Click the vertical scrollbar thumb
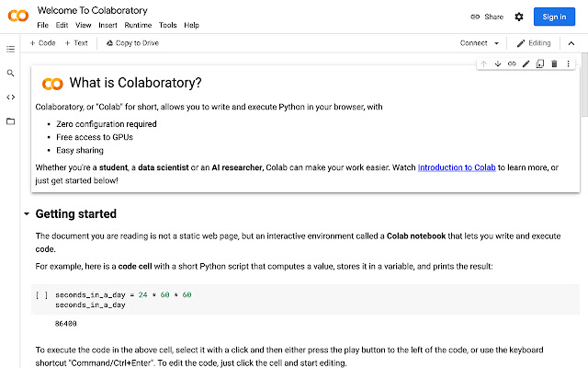Viewport: 588px width, 368px height. tap(584, 85)
